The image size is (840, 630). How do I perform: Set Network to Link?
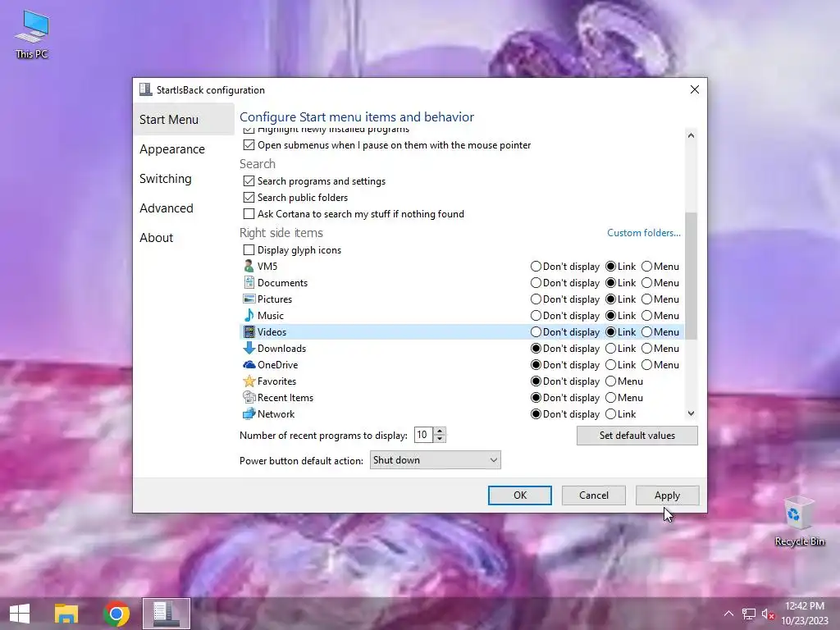point(610,413)
